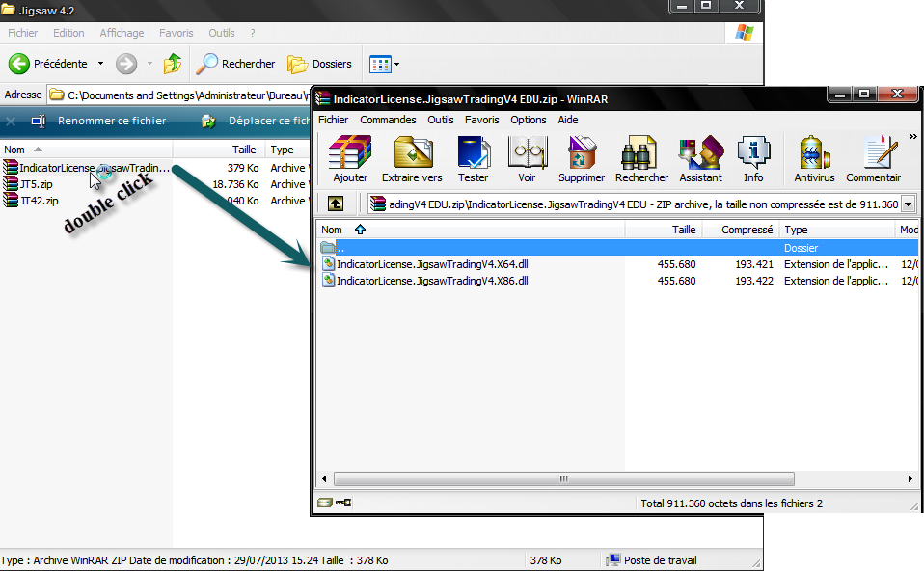Open Favoris menu in WinRAR

pos(481,120)
